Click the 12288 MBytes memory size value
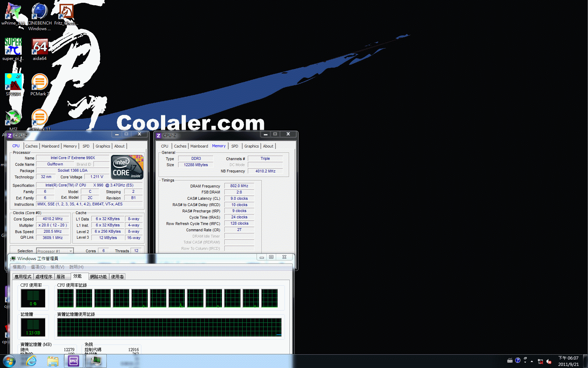Screen dimensions: 588x368 pos(196,165)
